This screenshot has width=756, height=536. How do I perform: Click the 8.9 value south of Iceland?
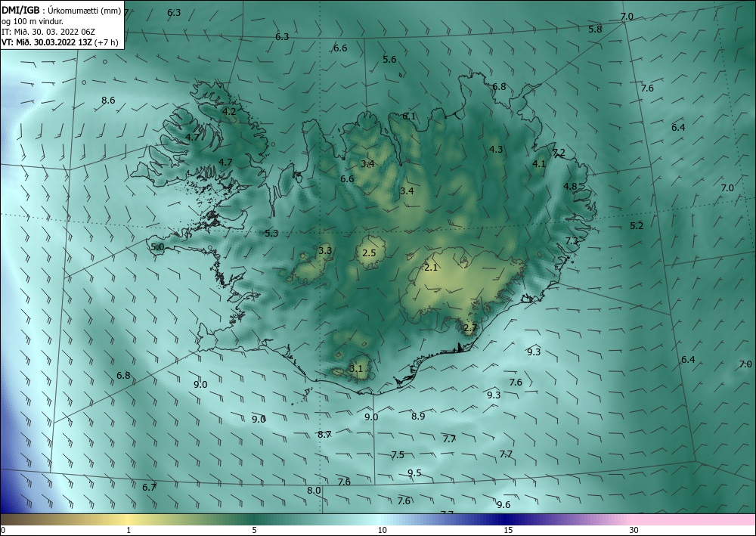point(418,417)
